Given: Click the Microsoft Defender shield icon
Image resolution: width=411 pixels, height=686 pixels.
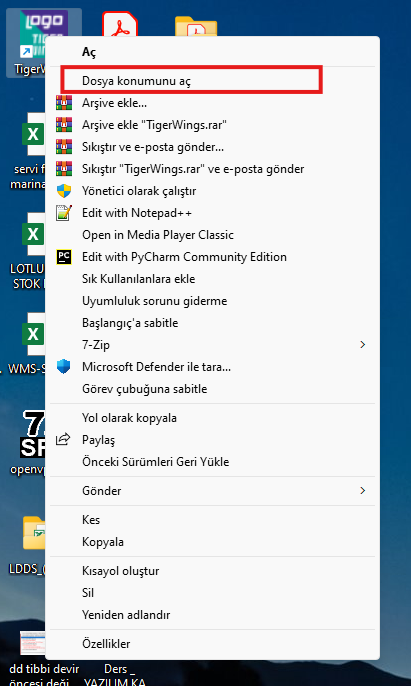Looking at the screenshot, I should (64, 367).
